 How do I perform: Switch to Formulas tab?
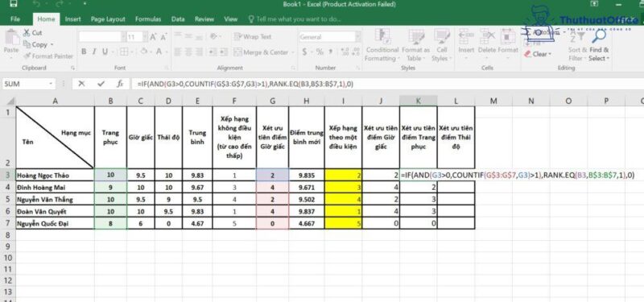pos(148,19)
